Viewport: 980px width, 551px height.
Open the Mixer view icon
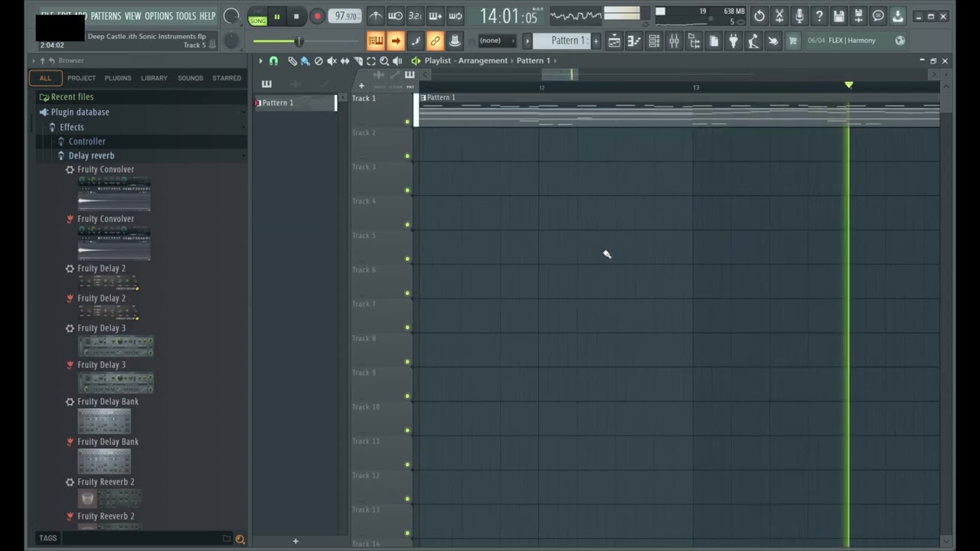pos(674,41)
